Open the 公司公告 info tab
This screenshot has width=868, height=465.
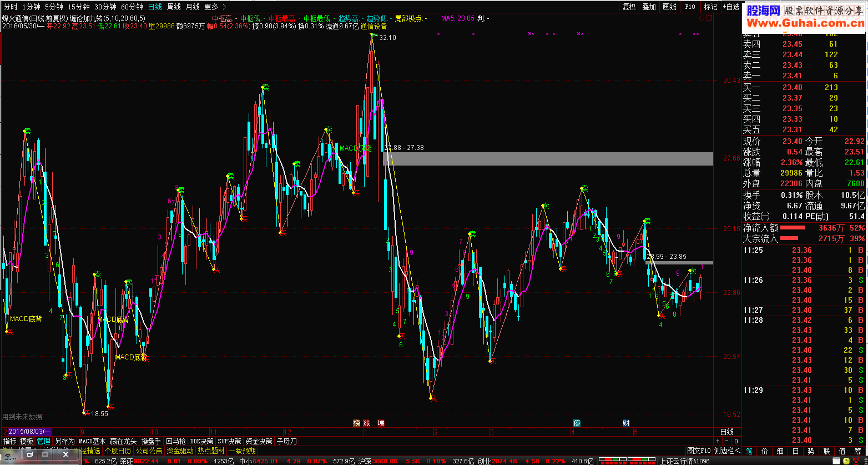(149, 451)
